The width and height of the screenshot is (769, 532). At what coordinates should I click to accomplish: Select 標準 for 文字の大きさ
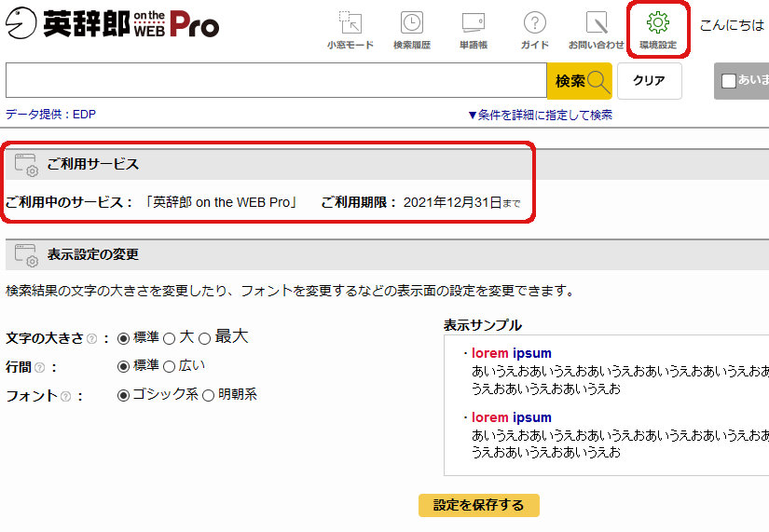coord(124,338)
